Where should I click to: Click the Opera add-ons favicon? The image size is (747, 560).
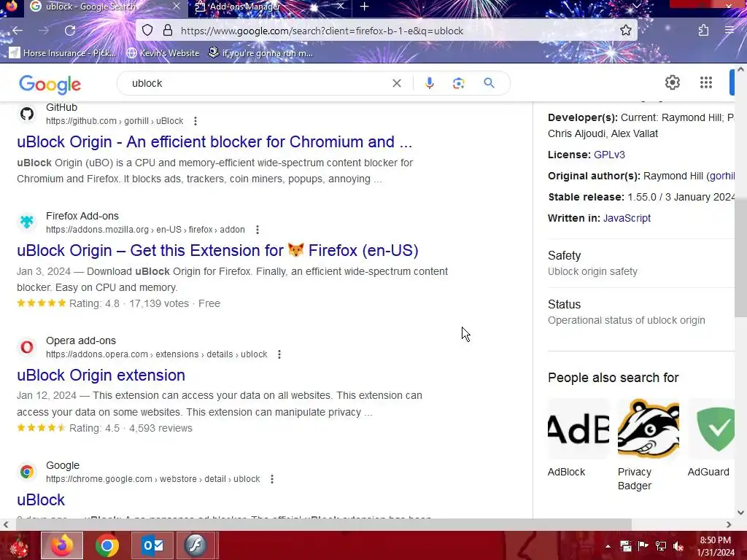(x=27, y=347)
